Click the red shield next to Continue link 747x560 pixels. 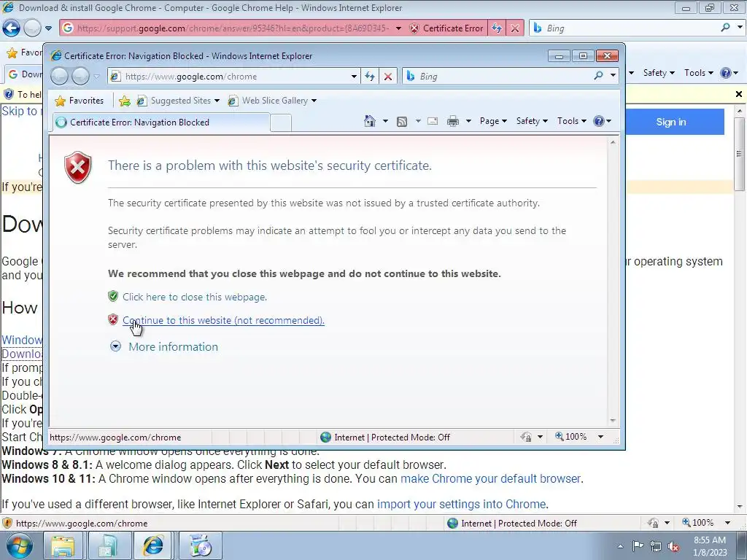[x=113, y=320]
